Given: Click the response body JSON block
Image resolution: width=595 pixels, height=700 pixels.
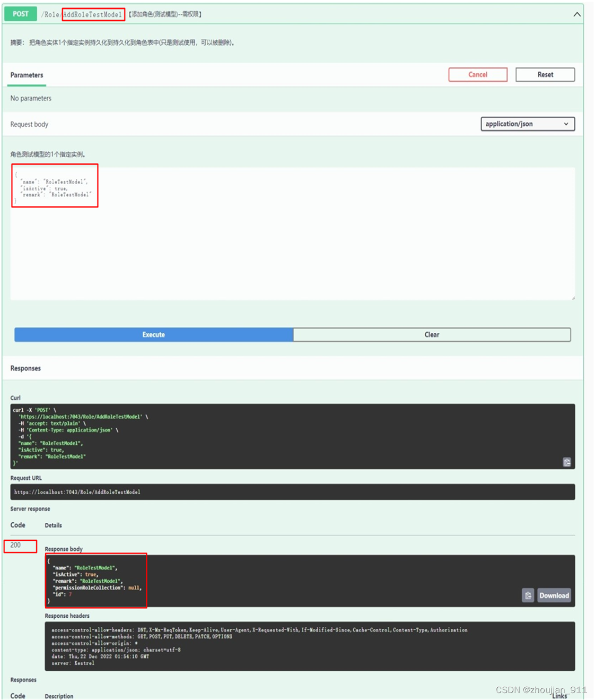Looking at the screenshot, I should 310,581.
